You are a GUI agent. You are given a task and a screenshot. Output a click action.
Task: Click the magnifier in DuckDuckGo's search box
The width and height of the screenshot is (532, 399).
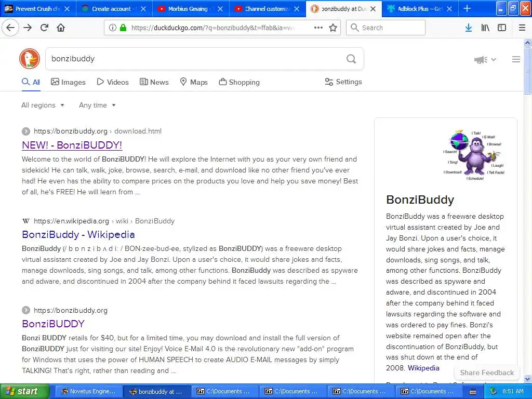[x=351, y=59]
